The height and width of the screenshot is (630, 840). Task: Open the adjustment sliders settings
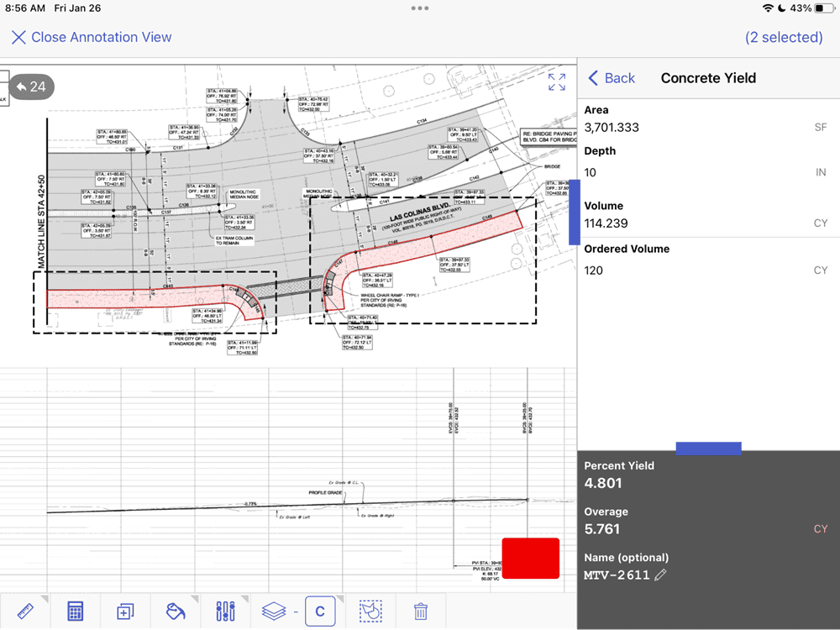[225, 611]
